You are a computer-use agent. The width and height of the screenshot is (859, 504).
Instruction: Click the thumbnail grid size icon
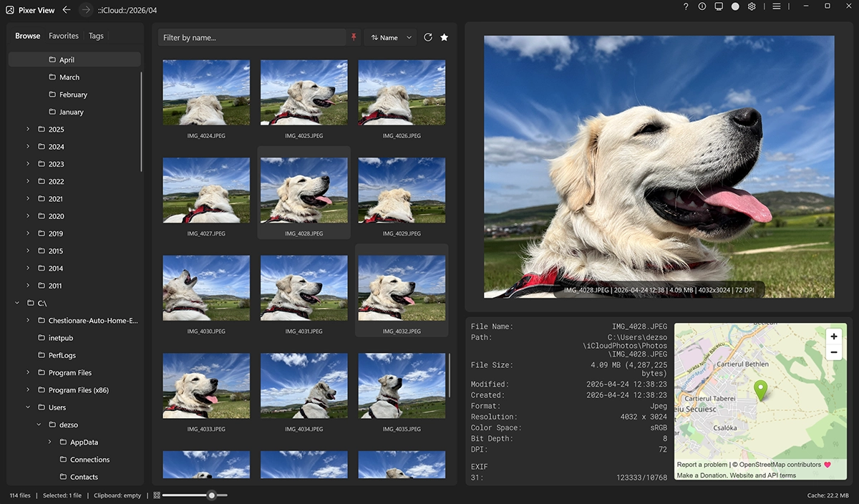tap(157, 495)
